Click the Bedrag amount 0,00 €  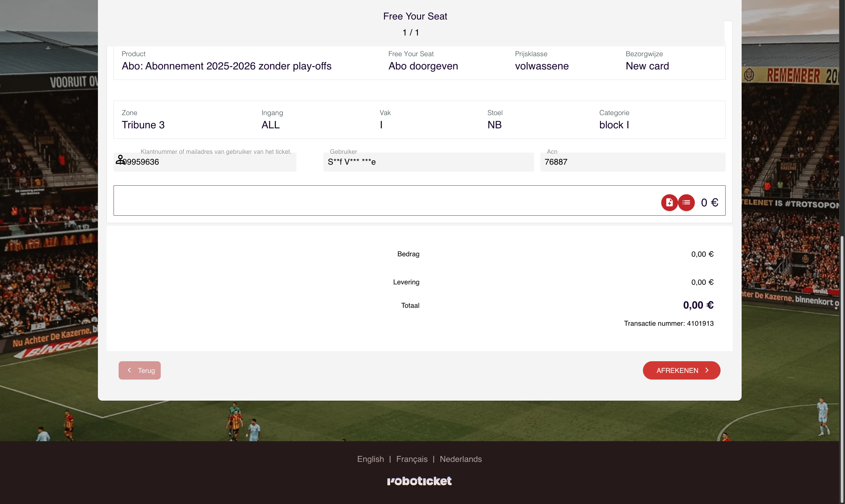[702, 254]
